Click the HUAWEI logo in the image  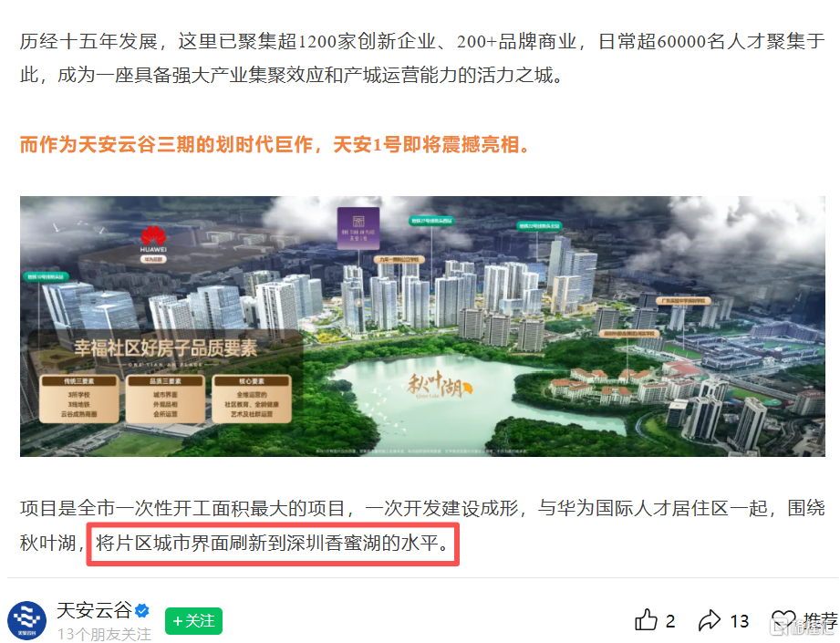pyautogui.click(x=153, y=244)
